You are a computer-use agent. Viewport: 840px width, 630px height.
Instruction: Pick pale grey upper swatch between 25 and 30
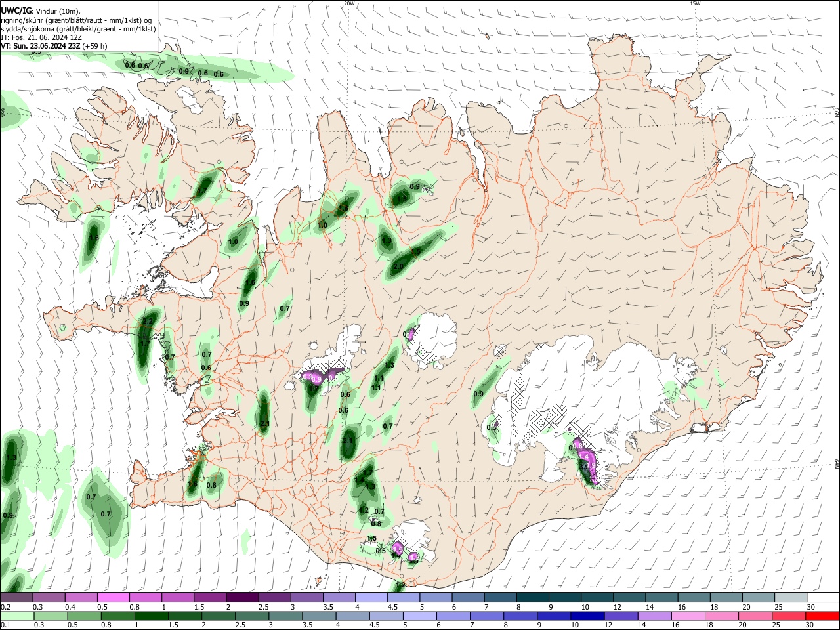click(791, 597)
